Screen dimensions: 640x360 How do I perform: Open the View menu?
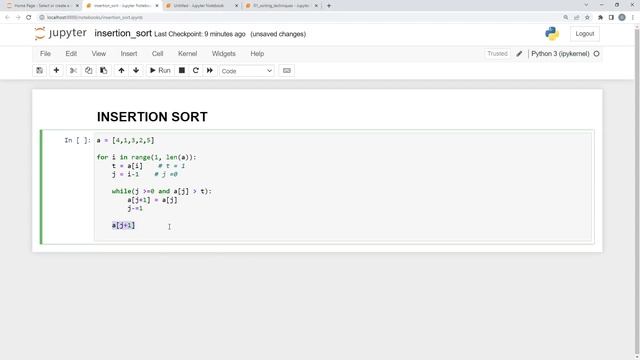pyautogui.click(x=99, y=53)
